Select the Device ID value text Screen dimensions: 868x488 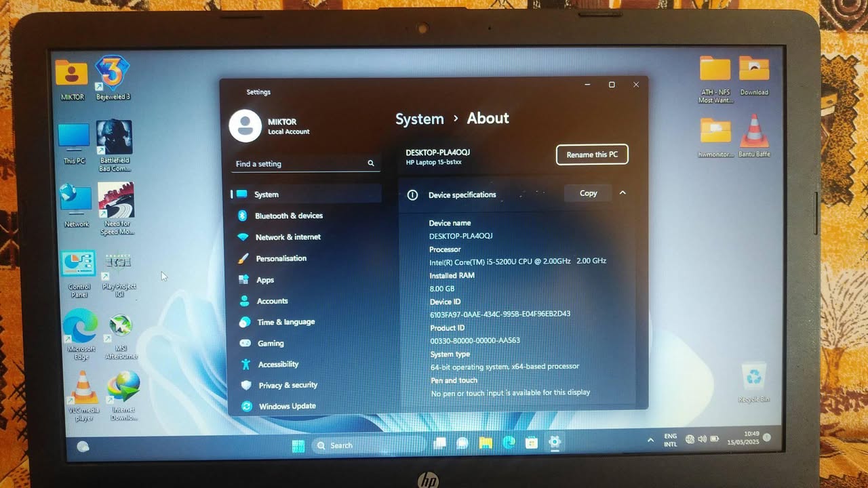[x=500, y=314]
